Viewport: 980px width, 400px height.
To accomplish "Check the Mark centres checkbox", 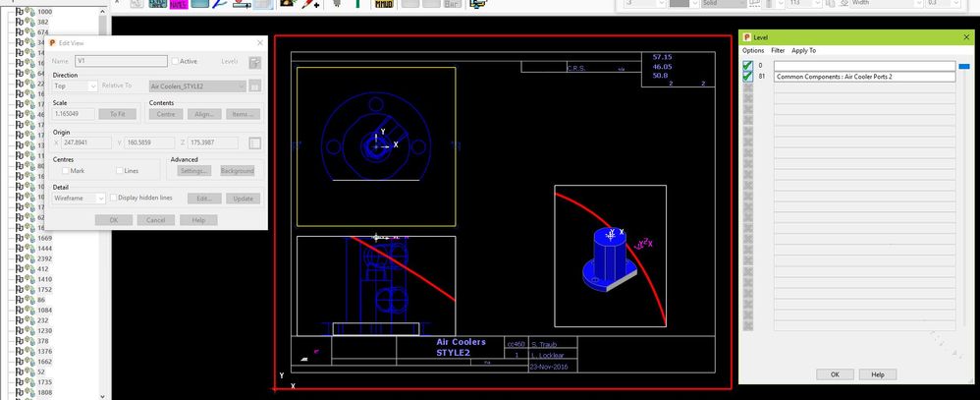I will pos(66,170).
